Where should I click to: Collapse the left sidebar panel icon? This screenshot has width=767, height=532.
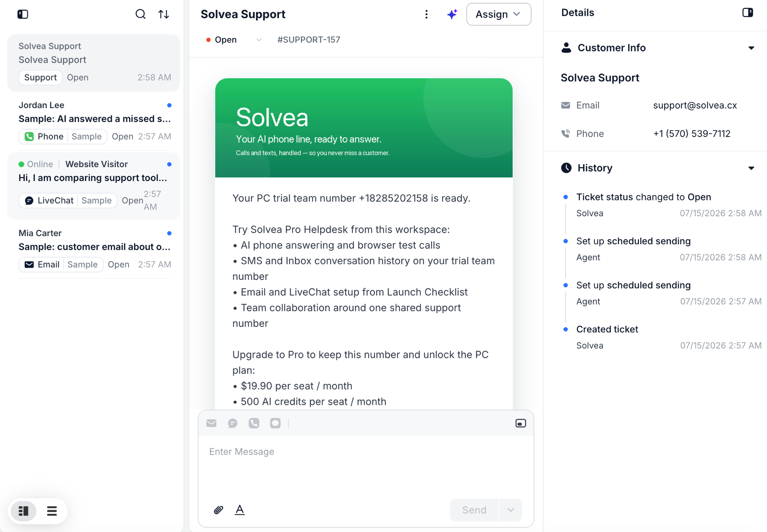pyautogui.click(x=23, y=14)
